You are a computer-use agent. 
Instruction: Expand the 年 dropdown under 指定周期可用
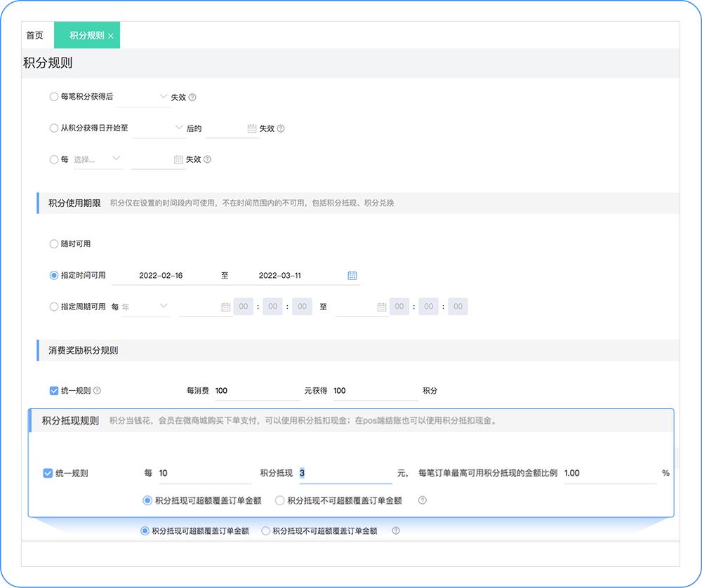(x=146, y=306)
